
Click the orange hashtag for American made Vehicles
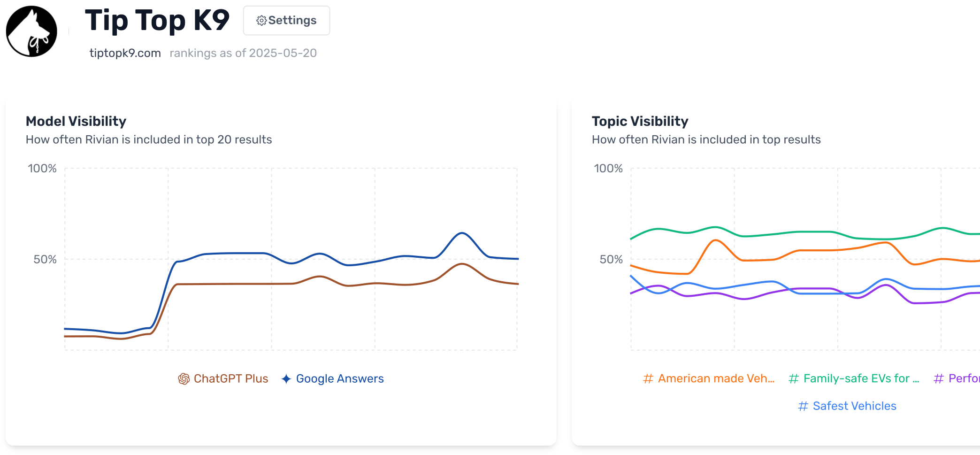648,378
